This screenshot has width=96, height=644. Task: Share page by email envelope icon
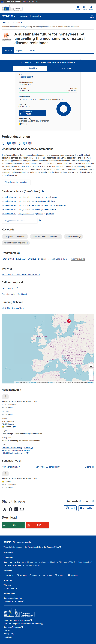point(22,509)
